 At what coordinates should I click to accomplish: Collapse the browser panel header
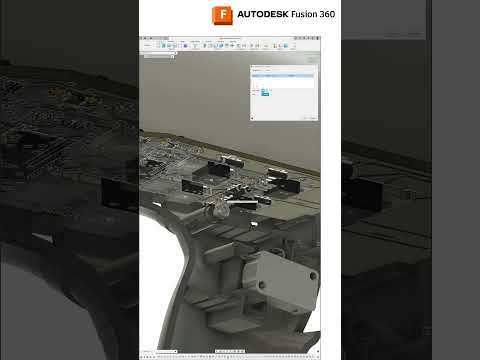[x=159, y=53]
